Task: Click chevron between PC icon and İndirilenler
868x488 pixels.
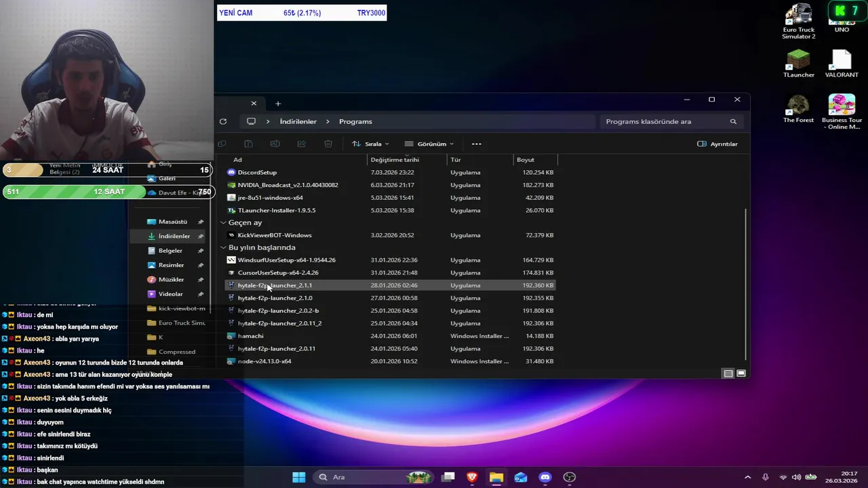Action: (268, 121)
